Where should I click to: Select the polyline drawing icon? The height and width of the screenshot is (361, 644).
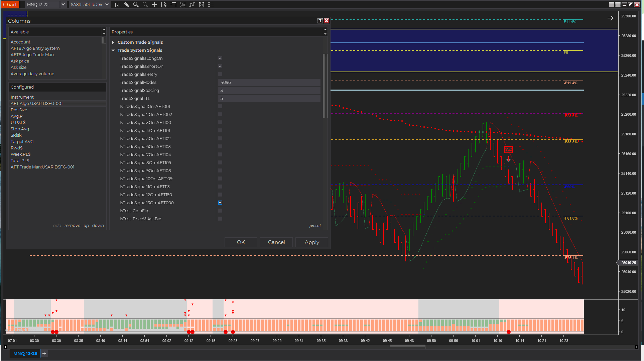point(192,5)
